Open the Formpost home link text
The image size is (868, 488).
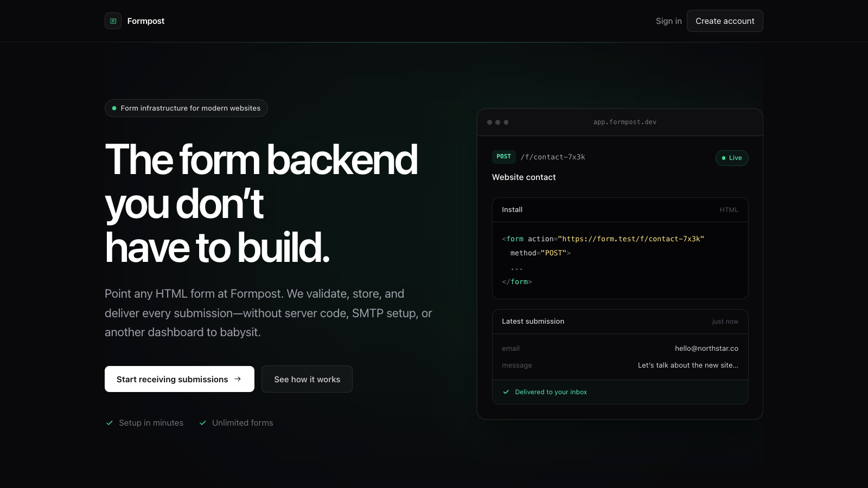tap(146, 21)
